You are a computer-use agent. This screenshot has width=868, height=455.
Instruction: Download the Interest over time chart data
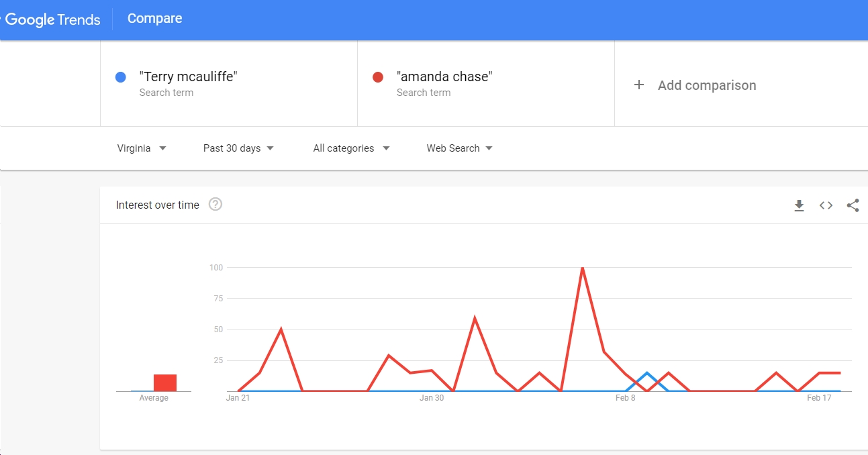[x=799, y=205]
